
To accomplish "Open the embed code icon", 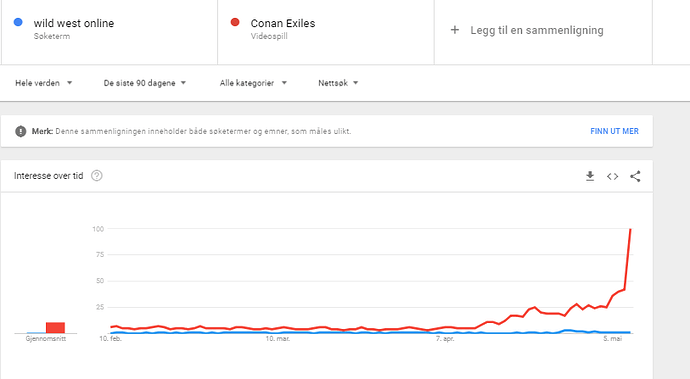I will [613, 177].
